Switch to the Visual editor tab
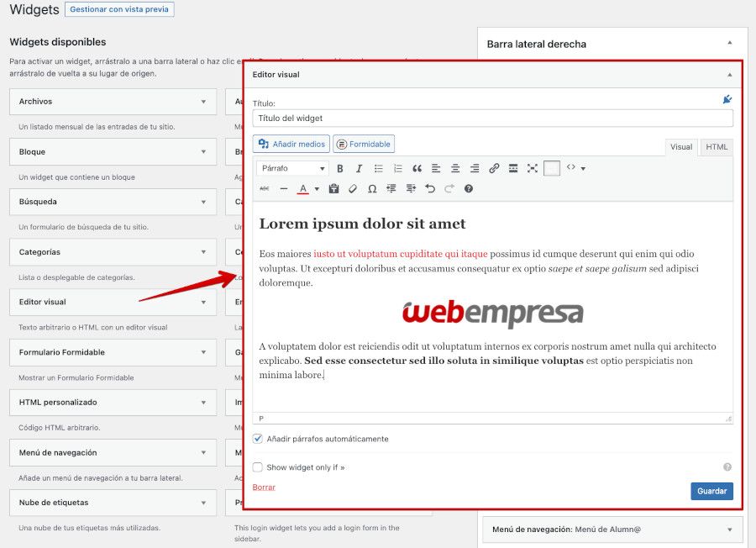This screenshot has width=756, height=548. point(680,146)
